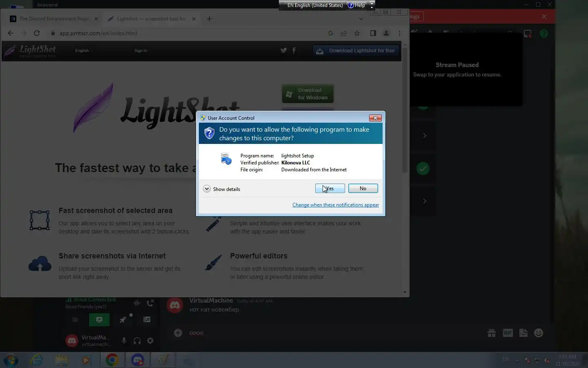588x368 pixels.
Task: Open Lightshot Facebook icon
Action: [x=294, y=51]
